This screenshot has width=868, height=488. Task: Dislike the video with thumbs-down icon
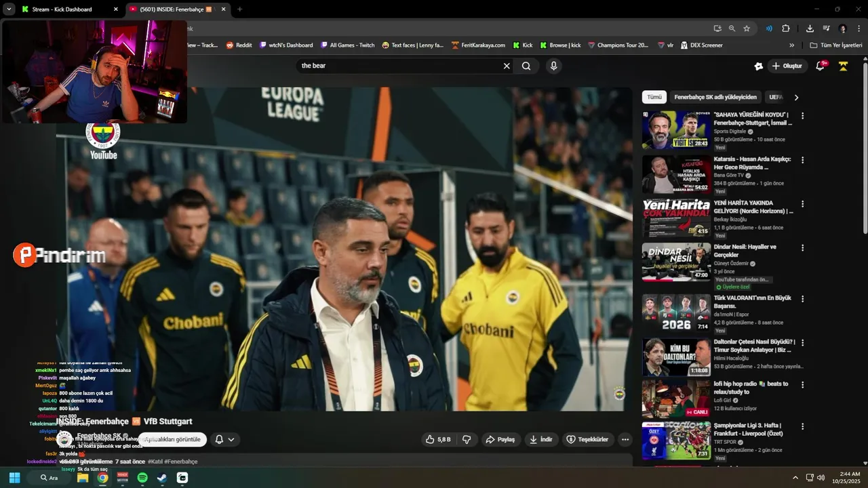[467, 439]
